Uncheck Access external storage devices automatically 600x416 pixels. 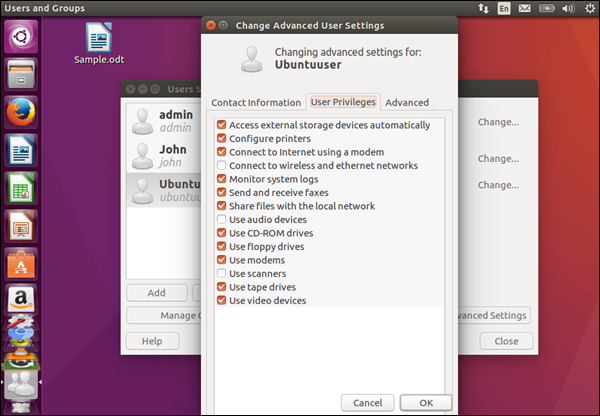point(221,125)
